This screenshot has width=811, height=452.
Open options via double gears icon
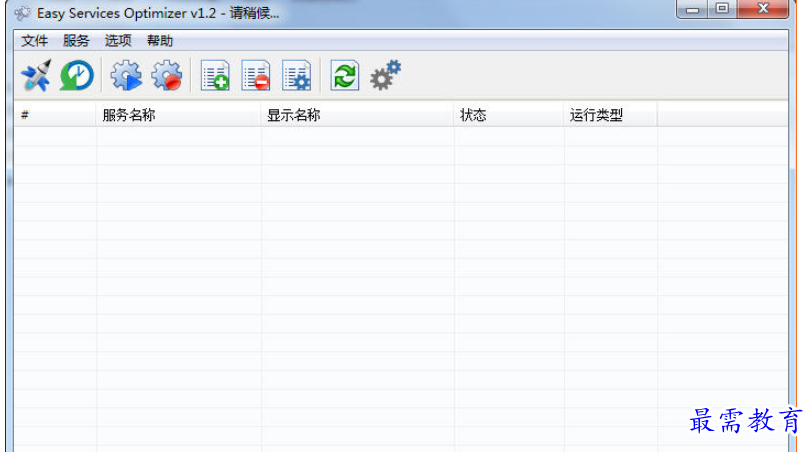coord(385,76)
